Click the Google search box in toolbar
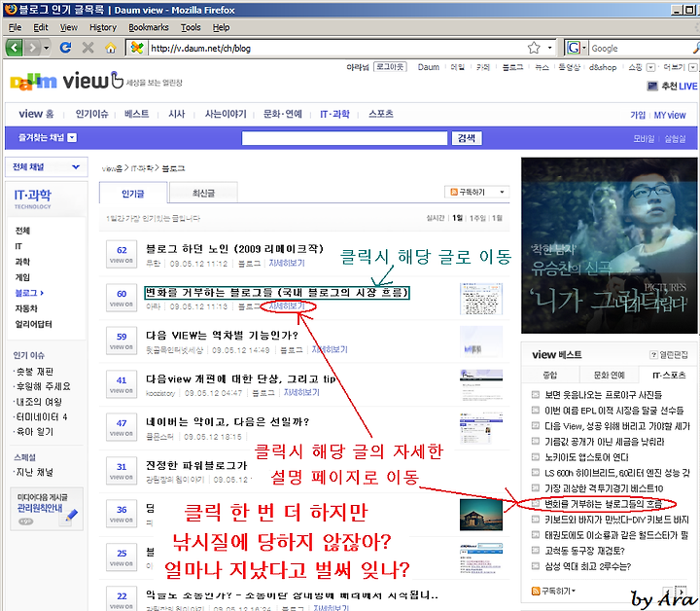700x611 pixels. (642, 49)
